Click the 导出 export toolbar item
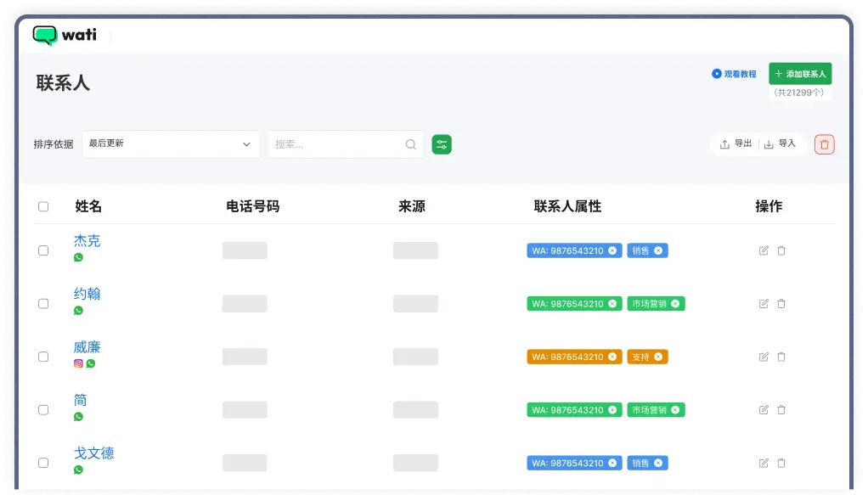Image resolution: width=868 pixels, height=495 pixels. coord(736,143)
